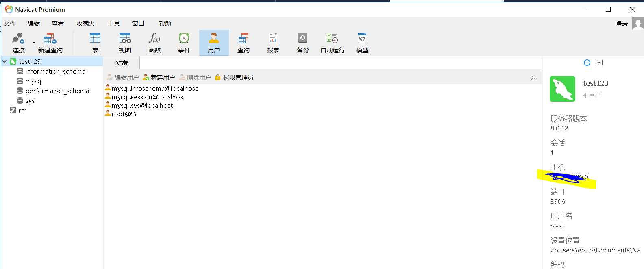Open the Window (窗口) menu
The height and width of the screenshot is (269, 644).
pyautogui.click(x=138, y=23)
